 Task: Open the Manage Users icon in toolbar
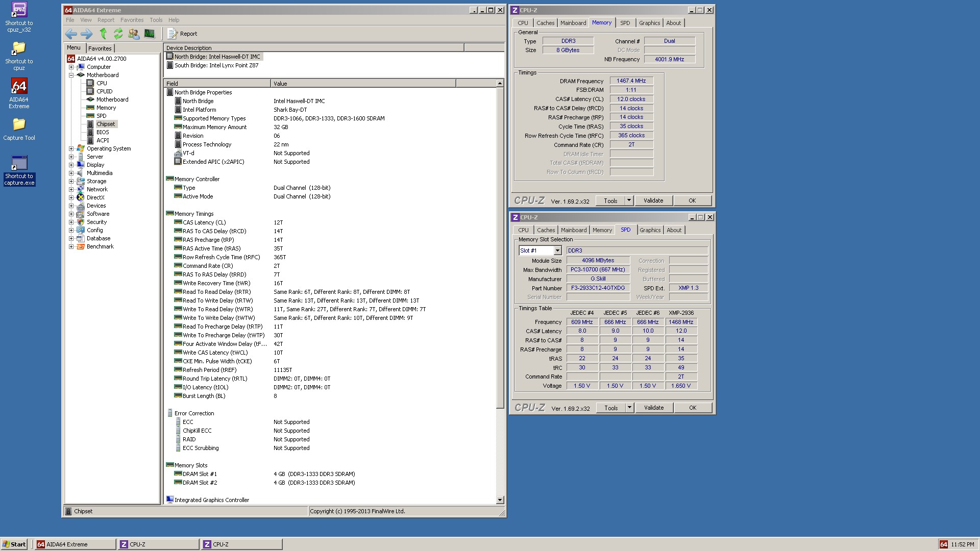134,34
